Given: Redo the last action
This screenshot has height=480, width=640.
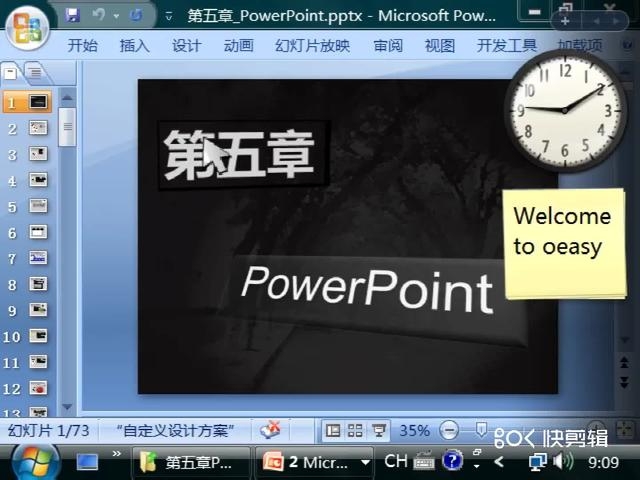Looking at the screenshot, I should 136,16.
